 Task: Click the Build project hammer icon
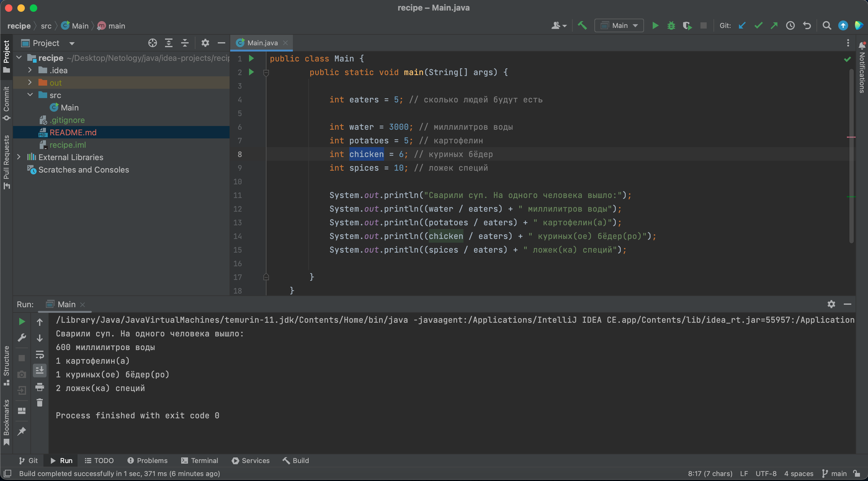(582, 26)
